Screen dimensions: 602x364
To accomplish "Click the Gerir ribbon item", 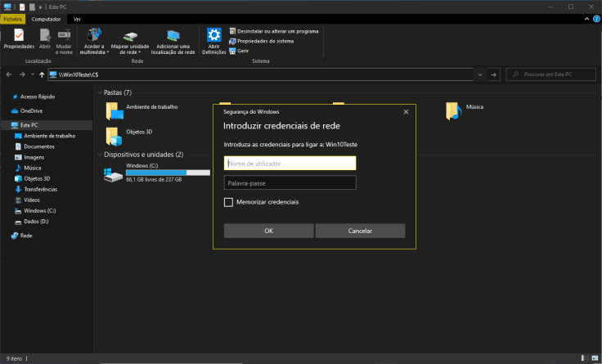I will coord(242,51).
